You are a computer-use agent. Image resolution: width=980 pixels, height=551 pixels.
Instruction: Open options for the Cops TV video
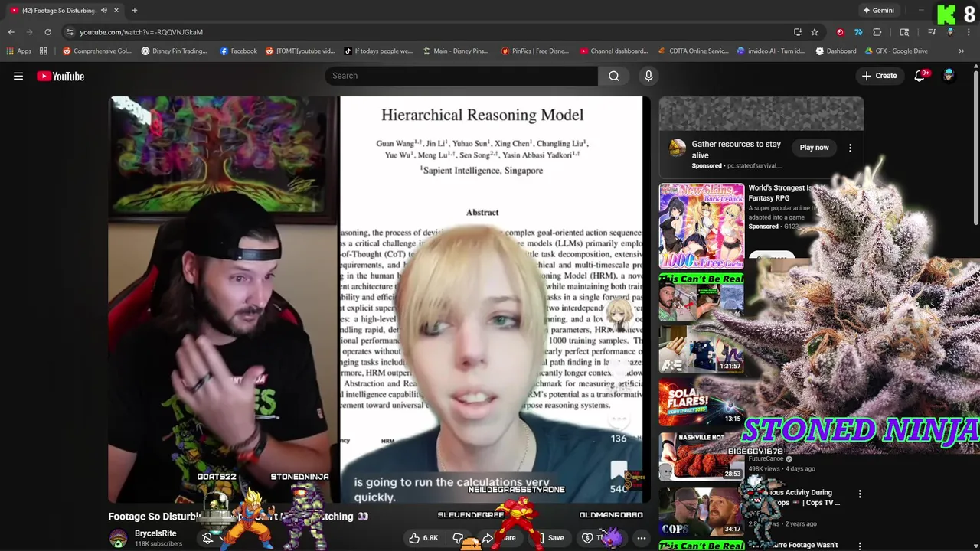[x=860, y=494]
